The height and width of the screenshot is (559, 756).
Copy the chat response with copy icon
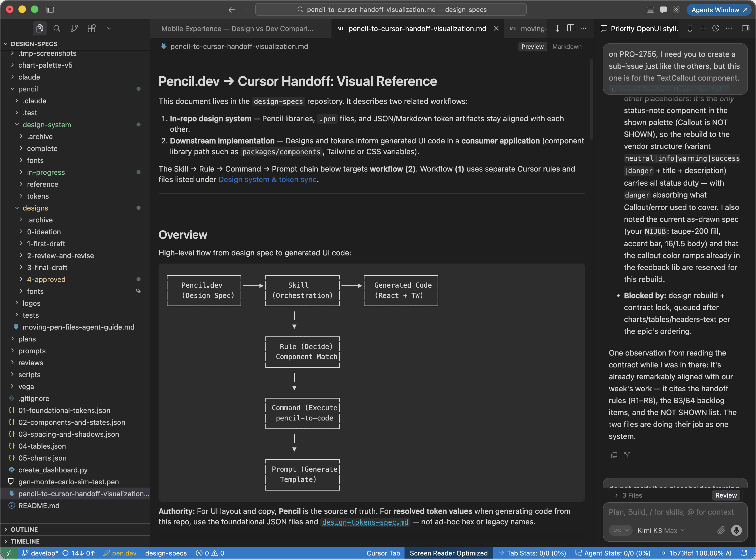[x=614, y=455]
